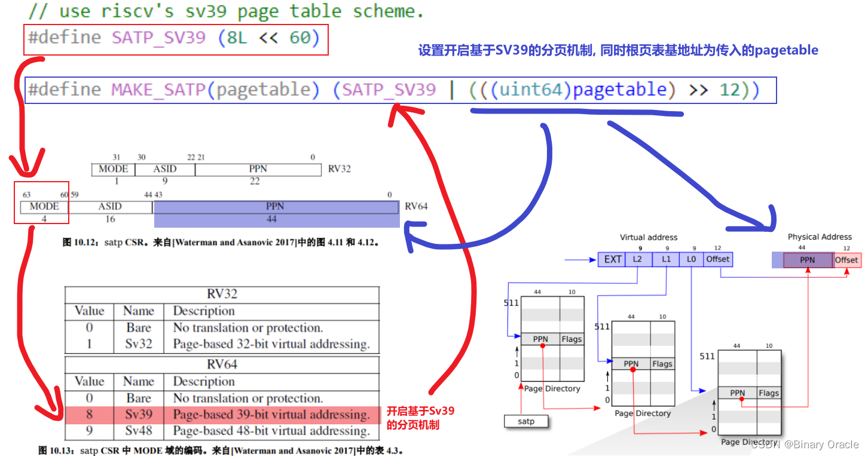The height and width of the screenshot is (456, 868).
Task: Click the RV32 label beside the satp register
Action: pos(340,169)
